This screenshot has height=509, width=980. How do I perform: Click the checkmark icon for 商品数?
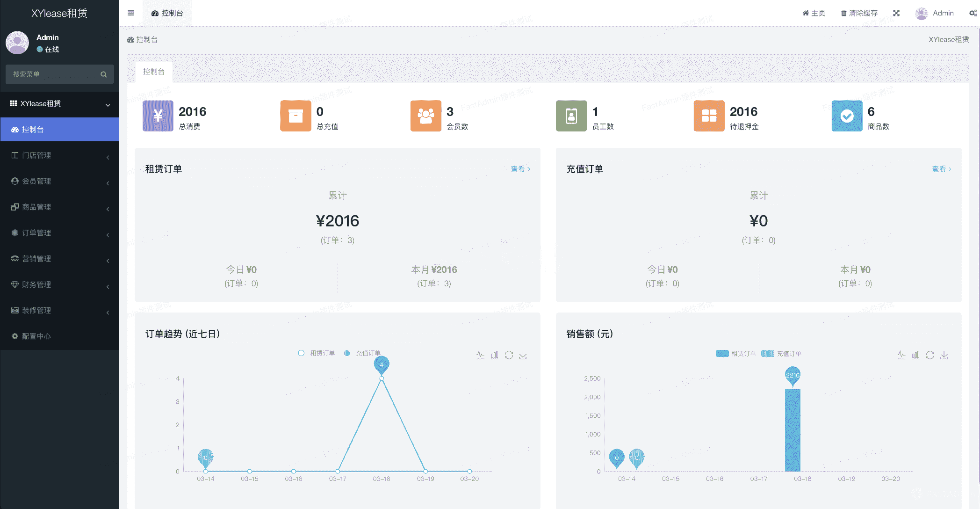[847, 116]
